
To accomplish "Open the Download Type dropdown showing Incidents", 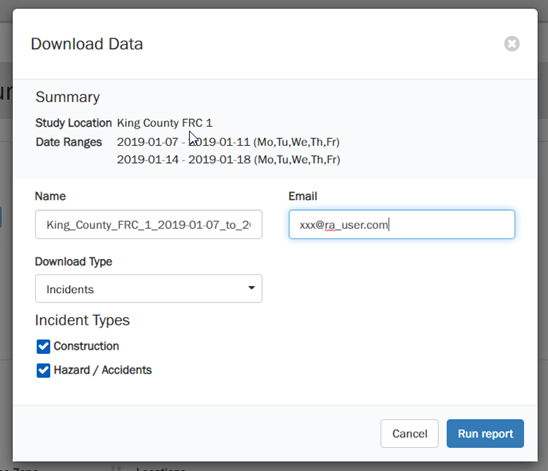I will point(149,289).
